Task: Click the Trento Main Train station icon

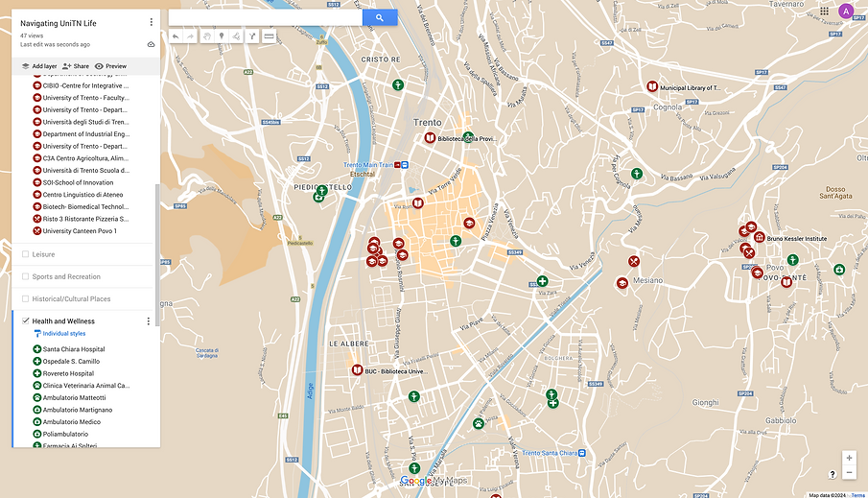Action: coord(405,164)
